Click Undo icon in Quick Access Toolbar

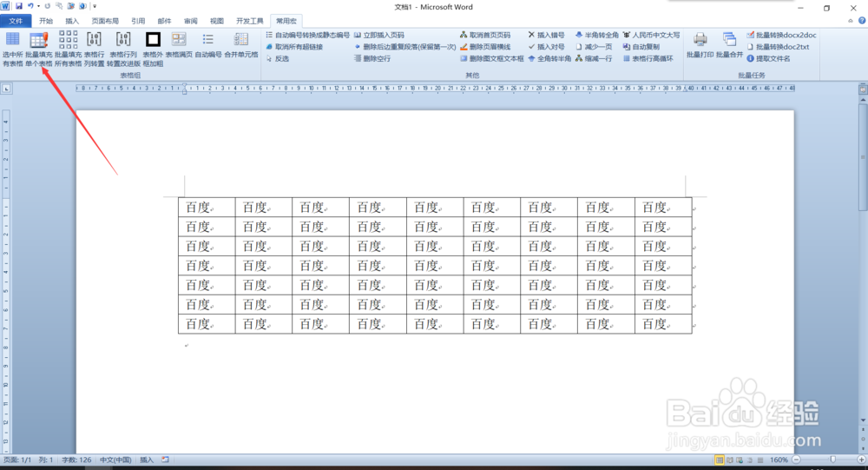tap(30, 6)
